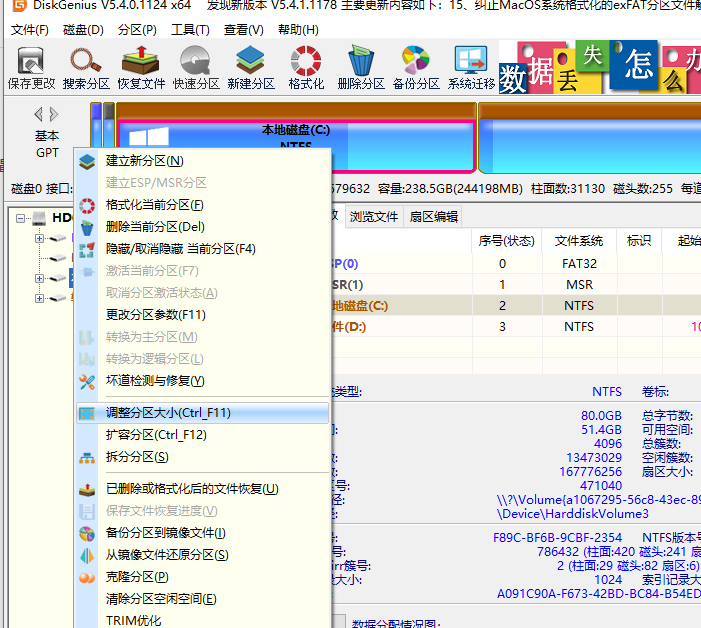Launch Recover Files (恢复文件) tool
701x628 pixels.
click(x=141, y=68)
